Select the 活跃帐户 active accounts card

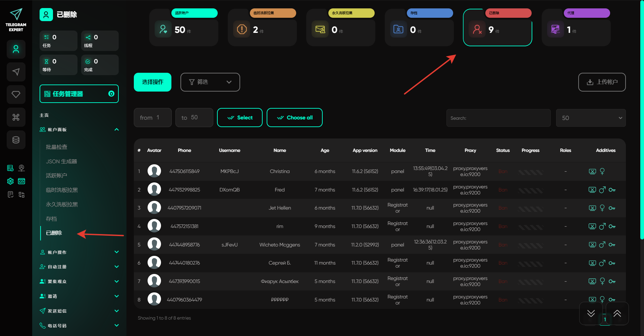pyautogui.click(x=184, y=28)
